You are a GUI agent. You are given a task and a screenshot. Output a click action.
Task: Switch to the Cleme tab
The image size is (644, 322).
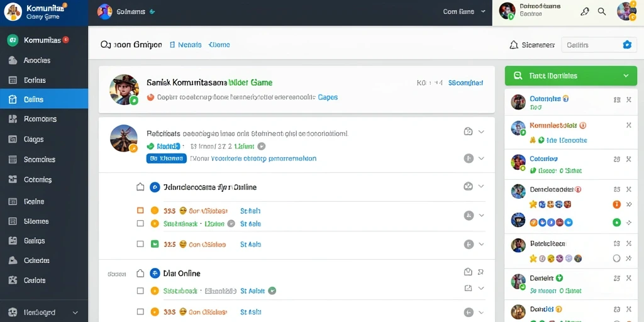tap(219, 45)
